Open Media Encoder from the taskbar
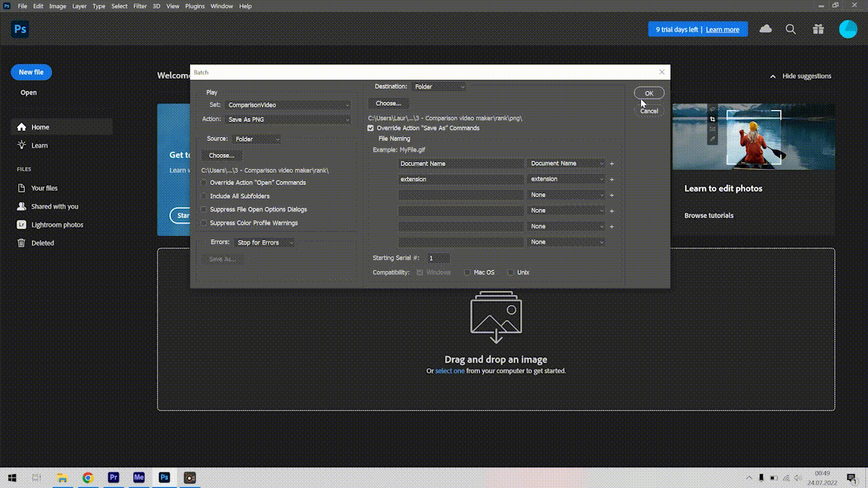 (139, 477)
